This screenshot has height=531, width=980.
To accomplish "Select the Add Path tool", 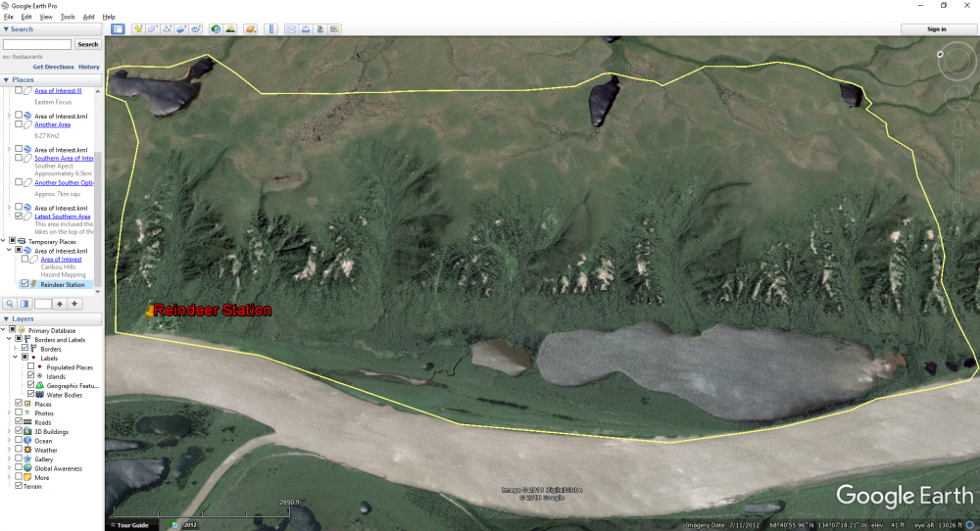I will [167, 28].
